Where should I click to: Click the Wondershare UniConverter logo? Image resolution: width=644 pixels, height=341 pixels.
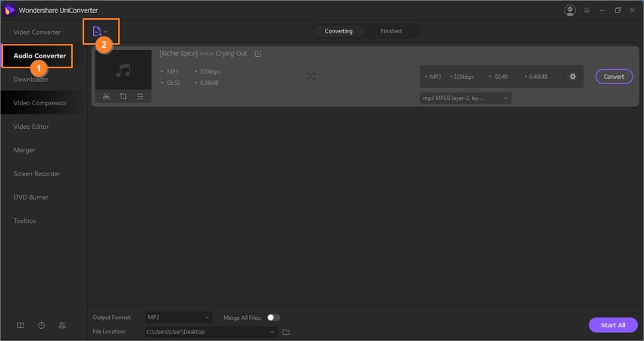point(9,10)
